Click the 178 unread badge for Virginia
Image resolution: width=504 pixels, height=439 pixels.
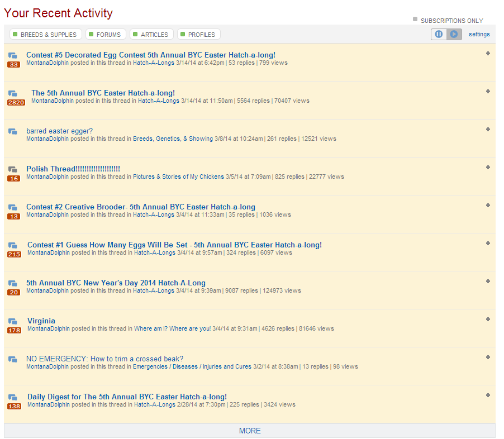click(14, 331)
